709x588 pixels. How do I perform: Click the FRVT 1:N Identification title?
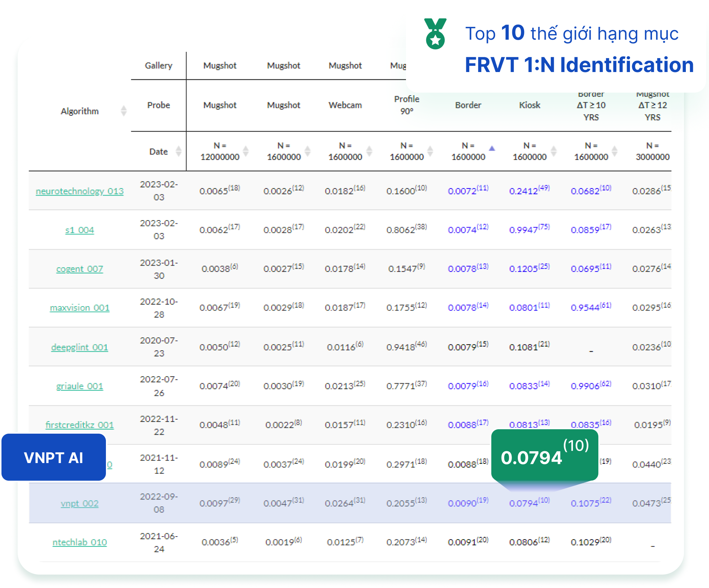tap(579, 65)
